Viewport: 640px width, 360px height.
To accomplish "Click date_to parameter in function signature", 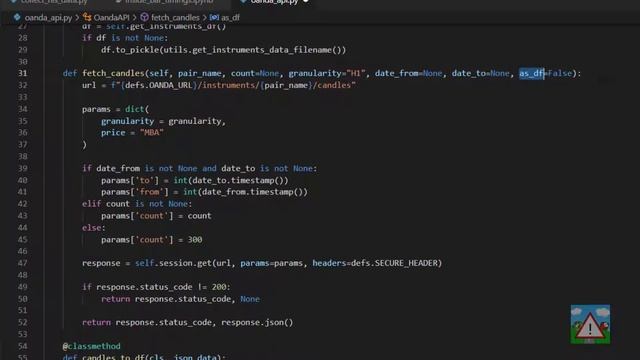I will [x=469, y=73].
